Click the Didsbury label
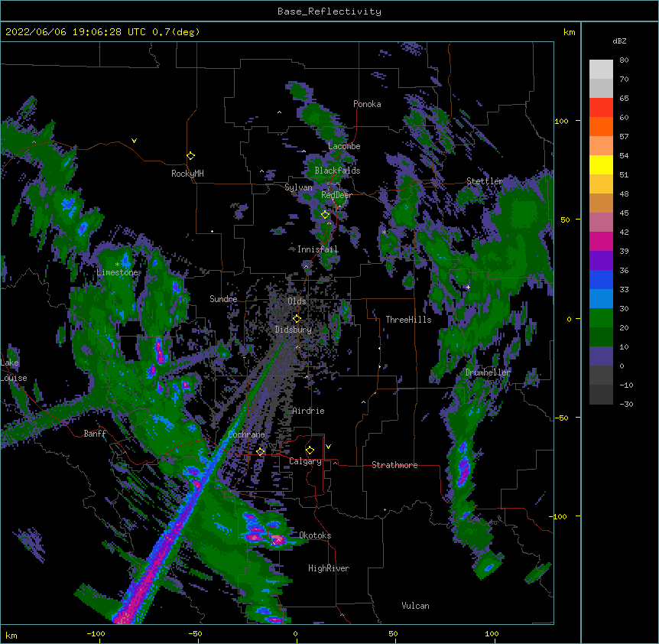The width and height of the screenshot is (659, 644). click(294, 330)
